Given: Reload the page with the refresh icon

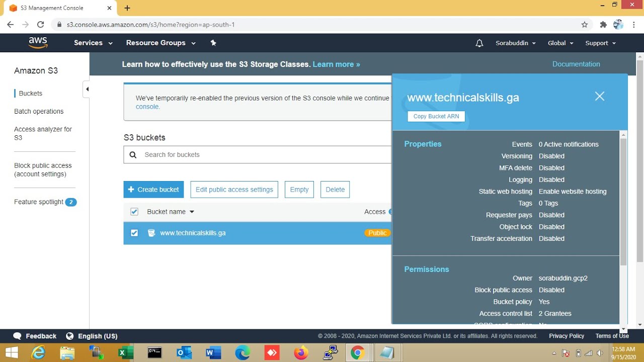Looking at the screenshot, I should point(41,25).
